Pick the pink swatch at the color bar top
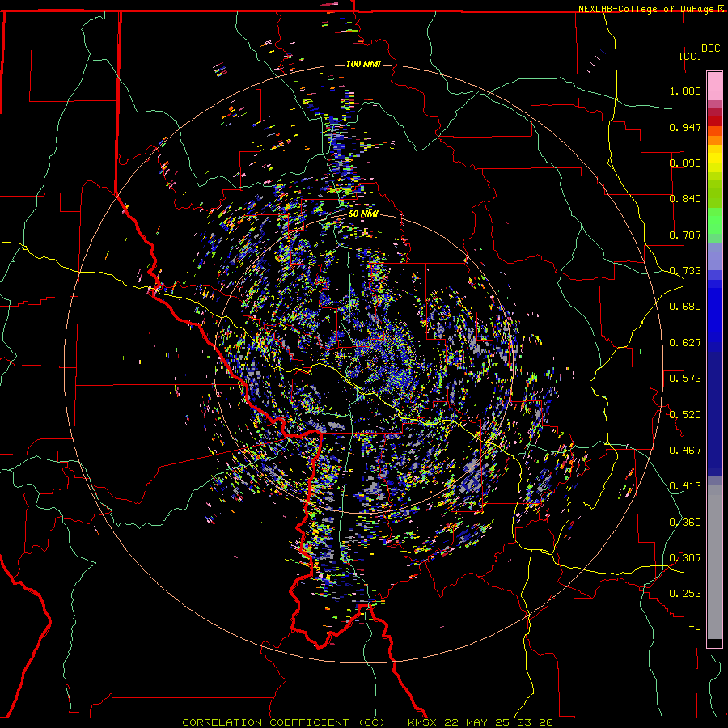Screen dimensions: 728x728 714,87
